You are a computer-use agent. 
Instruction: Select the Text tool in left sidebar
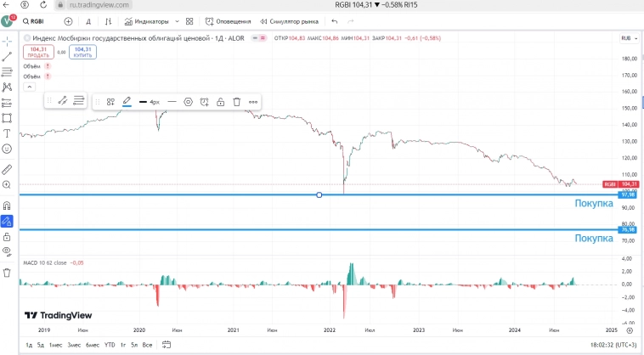pyautogui.click(x=7, y=133)
